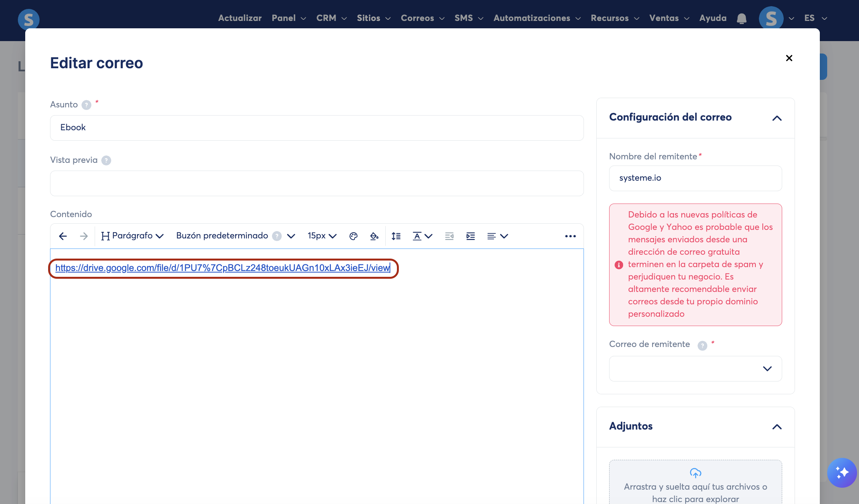Click the increase indent icon
The image size is (859, 504).
[x=470, y=236]
